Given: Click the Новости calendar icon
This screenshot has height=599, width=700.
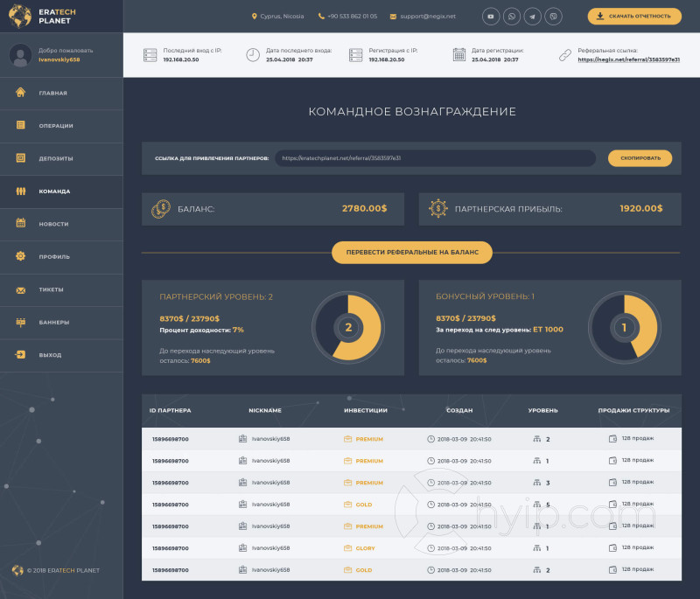Looking at the screenshot, I should click(20, 223).
